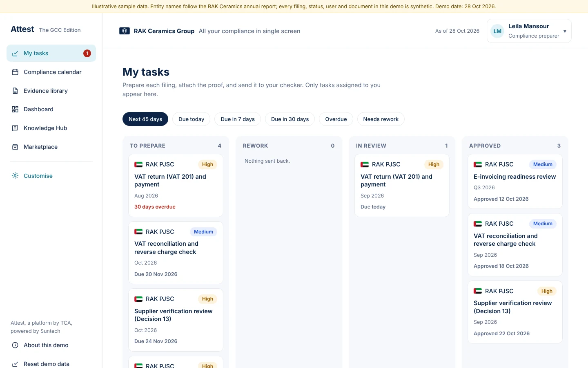Screen dimensions: 588x368
Task: Open the Supplier verification card due 24 Nov 2026
Action: pyautogui.click(x=176, y=320)
